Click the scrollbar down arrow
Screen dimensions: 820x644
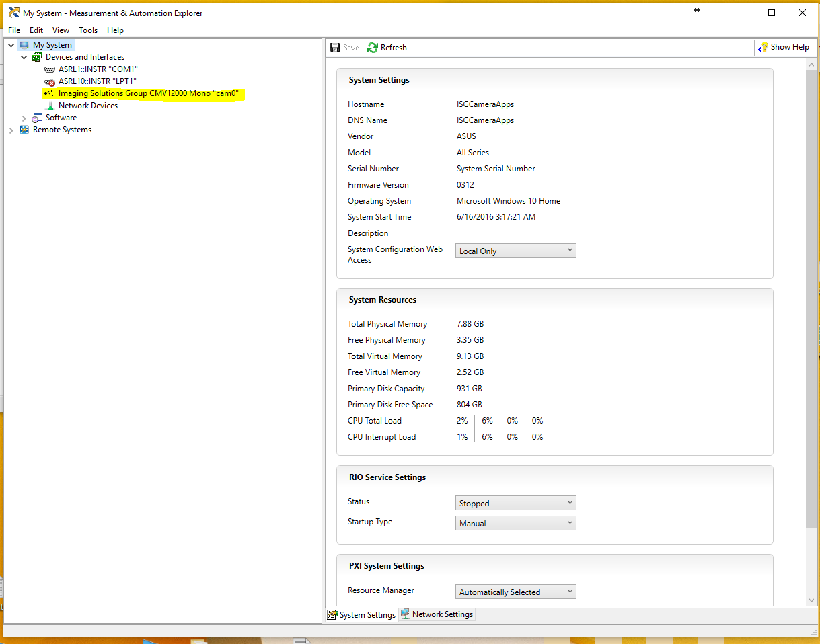[x=811, y=600]
